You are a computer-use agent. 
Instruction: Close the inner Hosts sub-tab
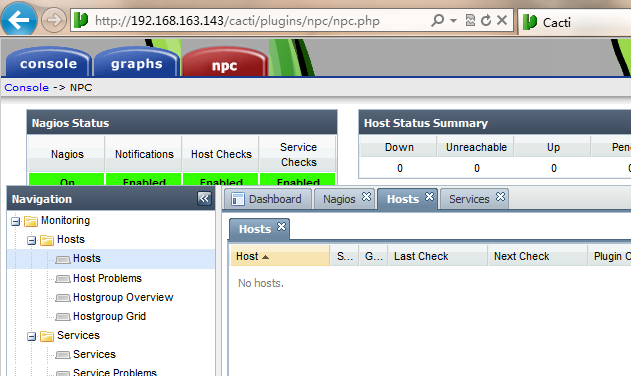pyautogui.click(x=282, y=227)
